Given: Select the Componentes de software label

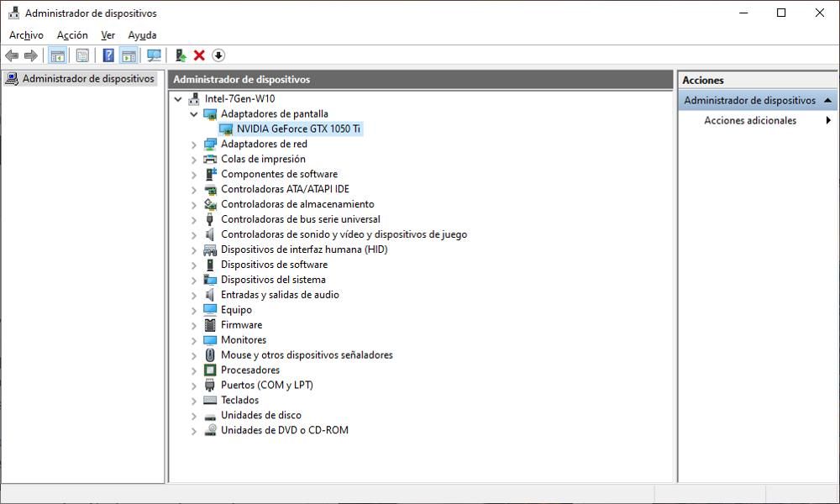Looking at the screenshot, I should pos(279,174).
